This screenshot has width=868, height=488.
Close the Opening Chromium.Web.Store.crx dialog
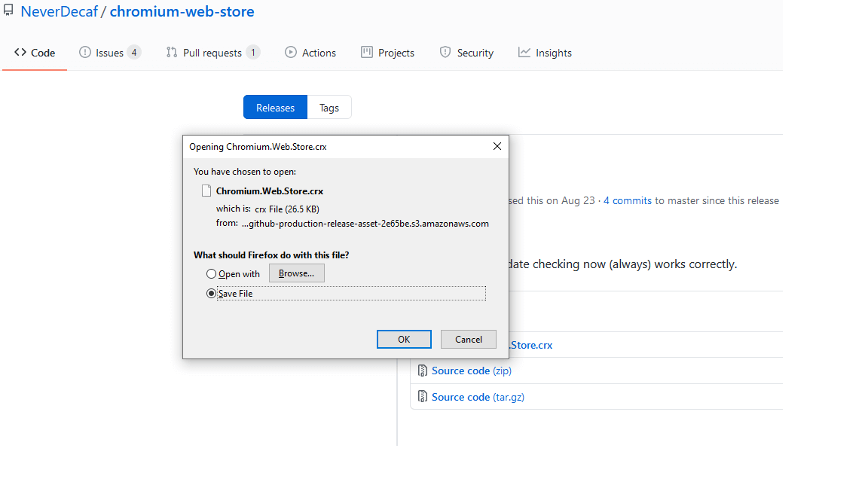click(x=497, y=146)
